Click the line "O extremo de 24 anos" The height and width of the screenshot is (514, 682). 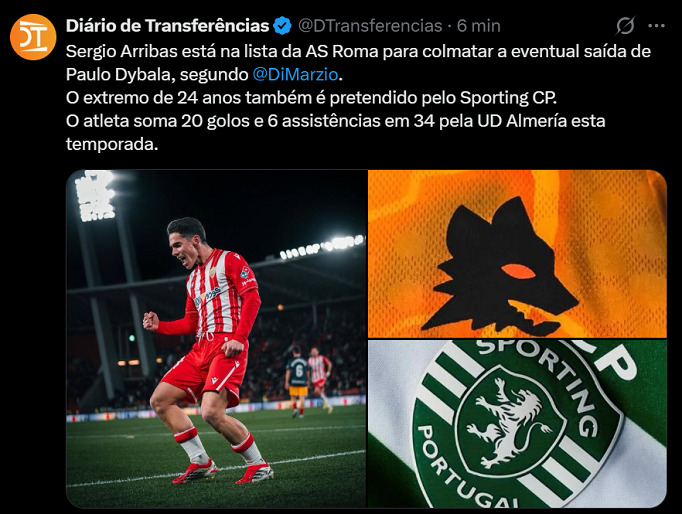(311, 97)
